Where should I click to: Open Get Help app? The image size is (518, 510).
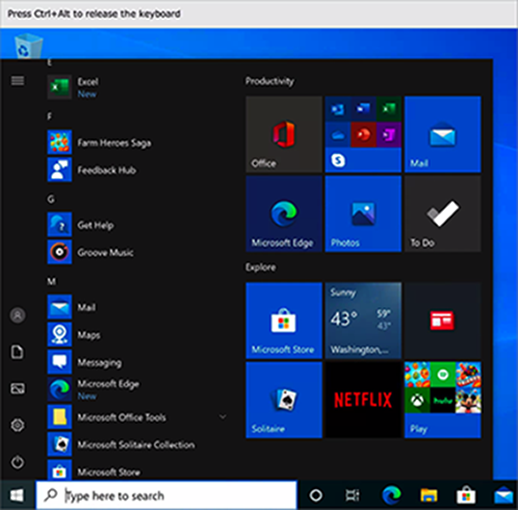coord(137,225)
